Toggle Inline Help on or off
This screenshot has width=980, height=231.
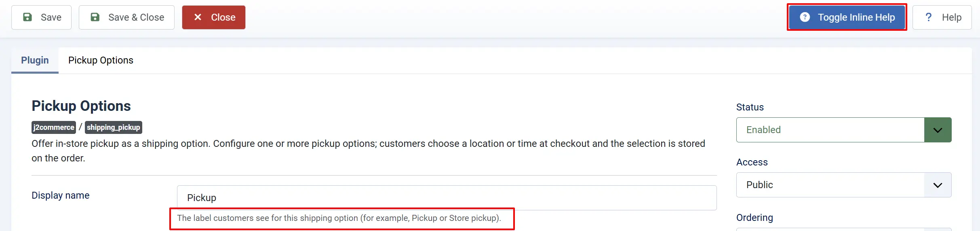(847, 17)
